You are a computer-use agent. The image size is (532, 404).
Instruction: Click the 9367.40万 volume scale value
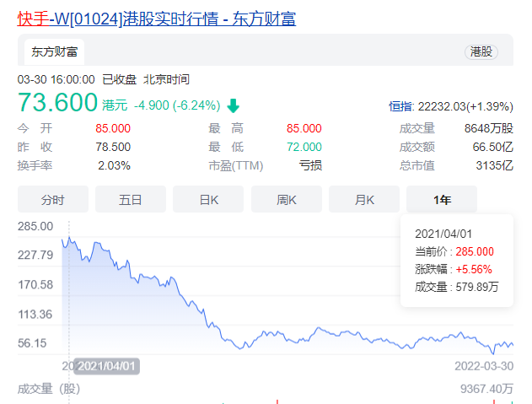[486, 389]
